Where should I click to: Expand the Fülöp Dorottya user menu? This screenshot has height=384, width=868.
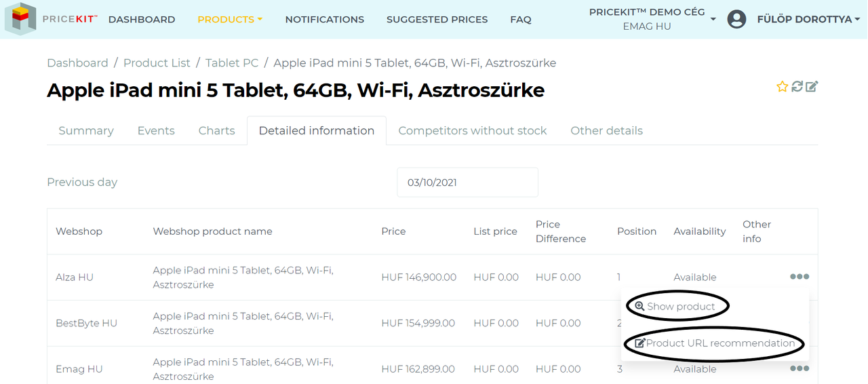pyautogui.click(x=808, y=20)
